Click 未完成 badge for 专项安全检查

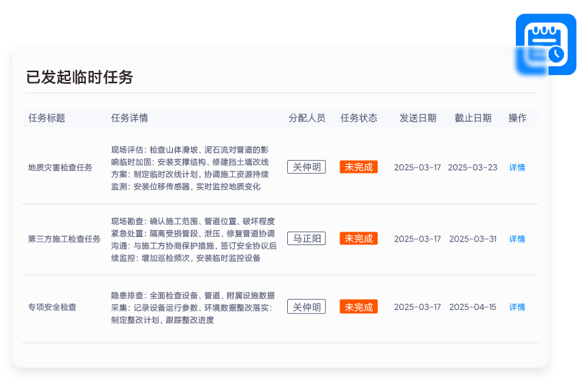359,307
